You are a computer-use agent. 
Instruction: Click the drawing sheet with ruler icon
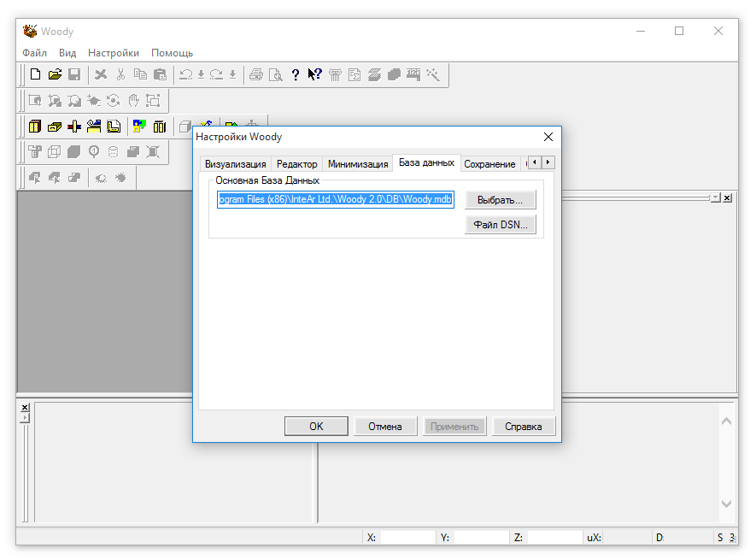pyautogui.click(x=114, y=127)
